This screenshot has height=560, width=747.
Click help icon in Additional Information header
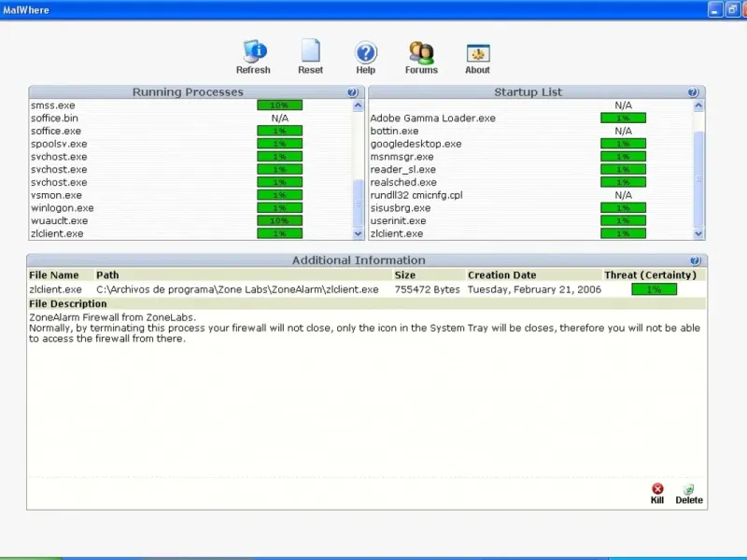tap(695, 260)
